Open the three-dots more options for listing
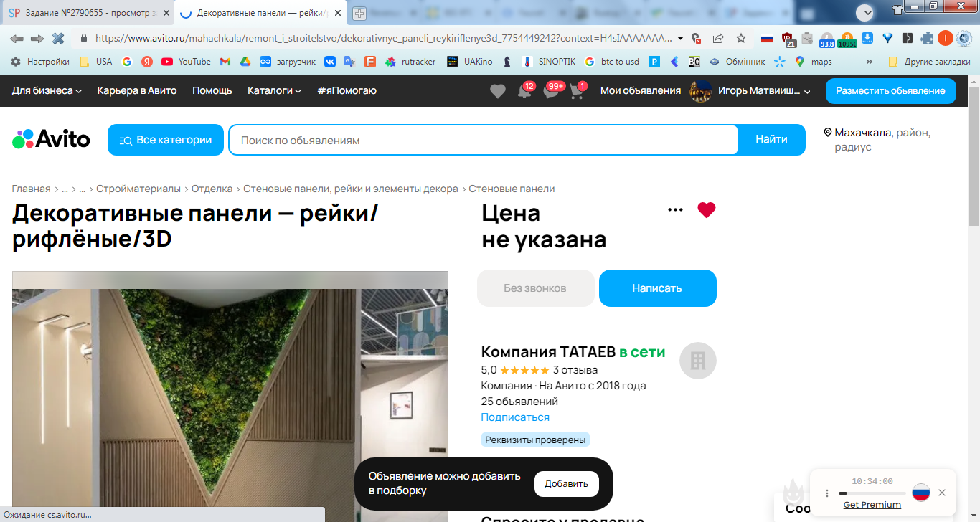980x522 pixels. point(675,209)
